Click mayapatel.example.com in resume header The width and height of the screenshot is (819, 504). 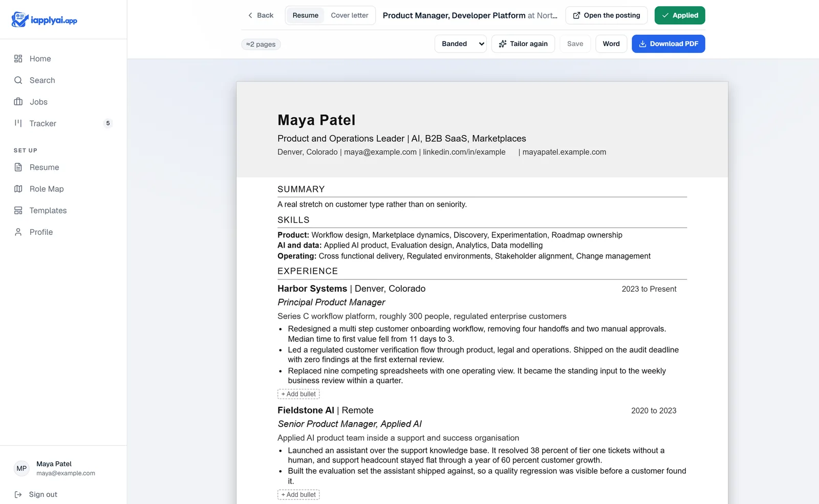coord(564,152)
